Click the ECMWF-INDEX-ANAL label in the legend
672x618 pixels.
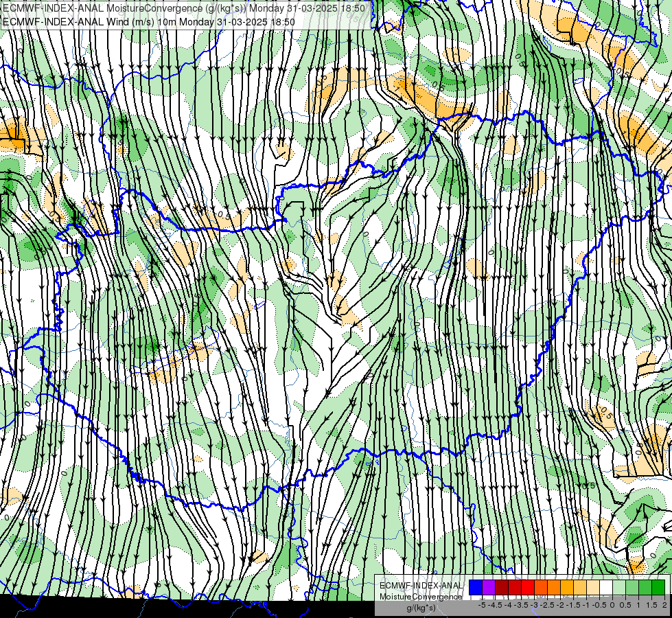coord(421,586)
